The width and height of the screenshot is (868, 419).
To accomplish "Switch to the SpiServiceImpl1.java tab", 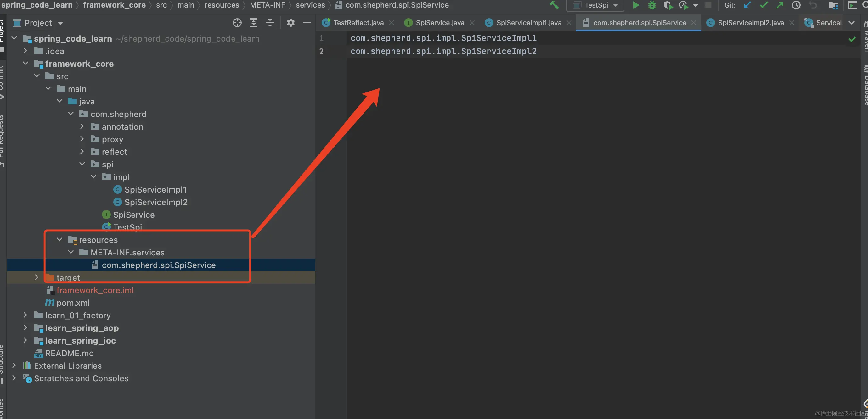I will 529,23.
